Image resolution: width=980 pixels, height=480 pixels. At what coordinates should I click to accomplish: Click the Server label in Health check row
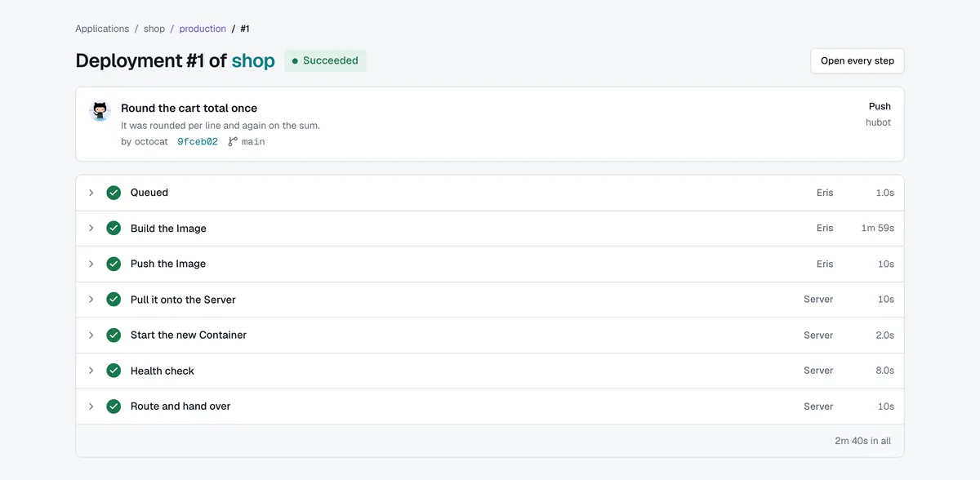818,371
